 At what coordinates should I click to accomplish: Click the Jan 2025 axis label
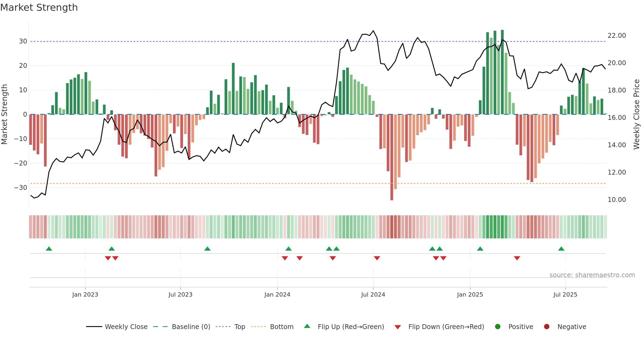click(x=470, y=295)
